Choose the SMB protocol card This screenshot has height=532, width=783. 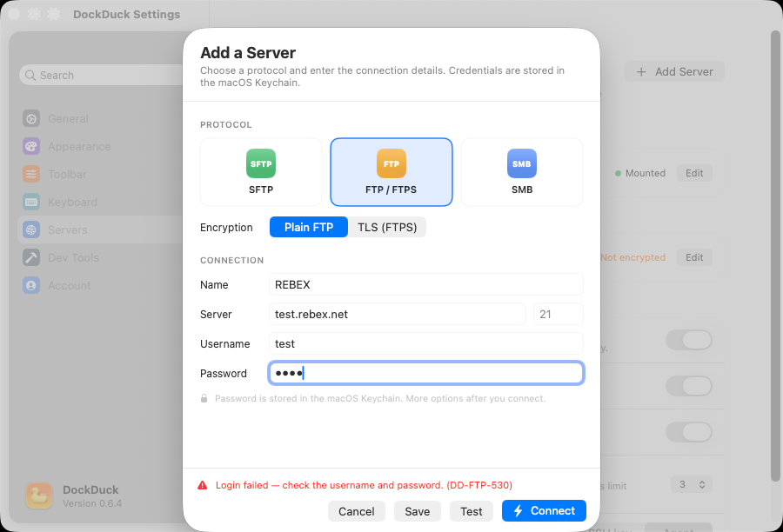tap(522, 172)
